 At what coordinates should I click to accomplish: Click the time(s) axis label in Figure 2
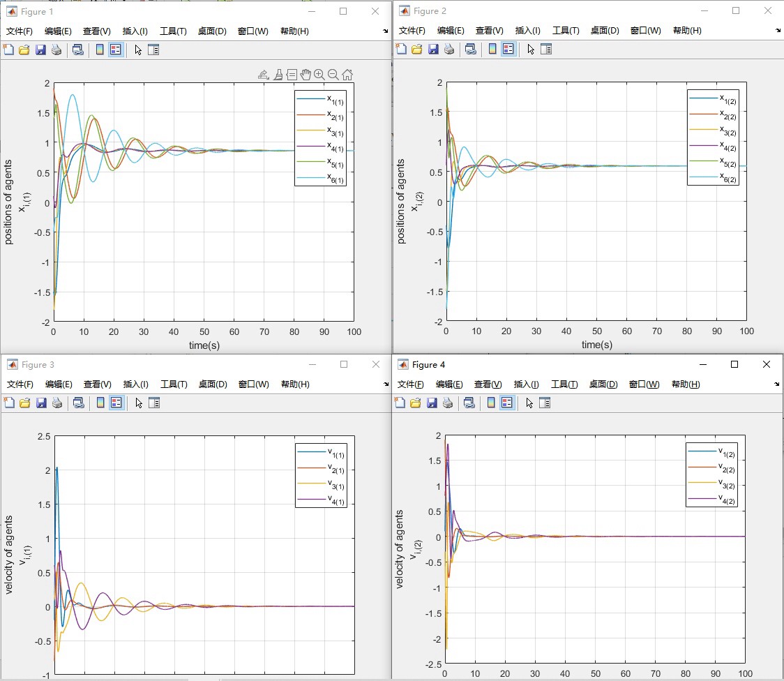pos(596,345)
